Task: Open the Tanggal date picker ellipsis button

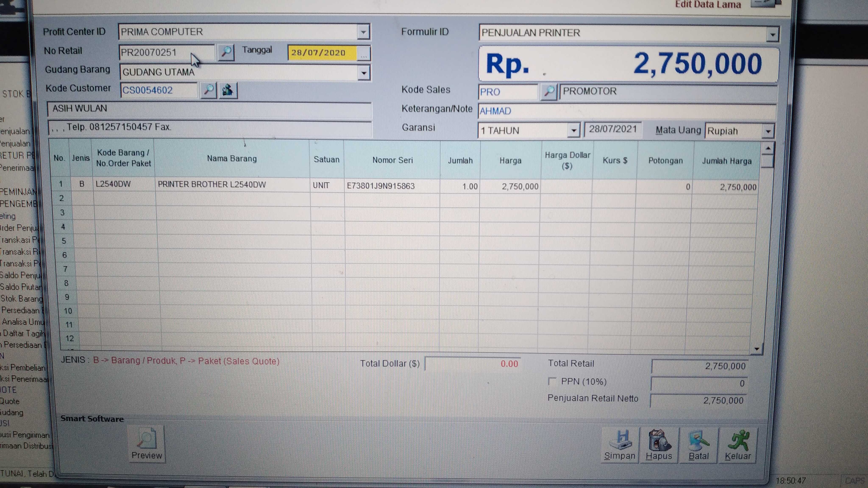Action: point(364,54)
